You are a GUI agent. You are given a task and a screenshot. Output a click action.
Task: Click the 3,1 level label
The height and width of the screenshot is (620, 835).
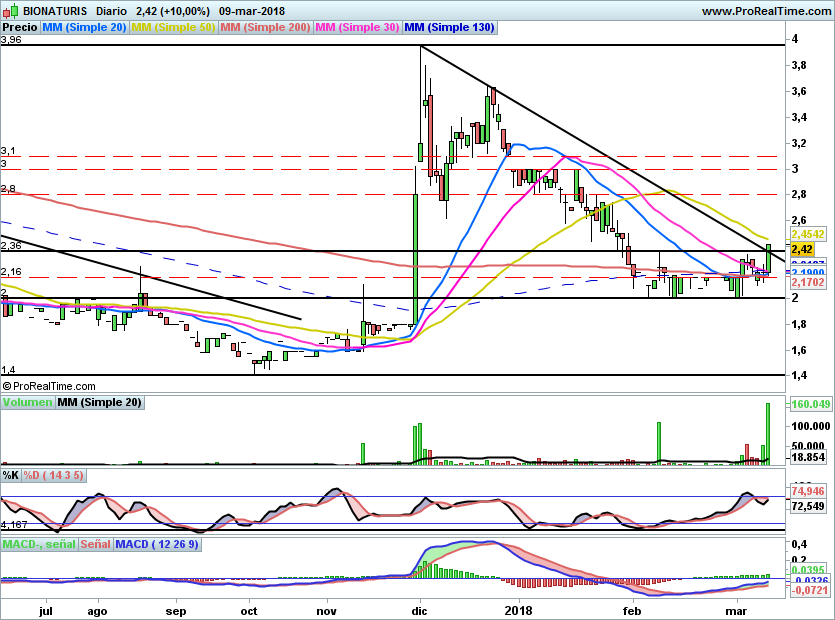tap(8, 151)
